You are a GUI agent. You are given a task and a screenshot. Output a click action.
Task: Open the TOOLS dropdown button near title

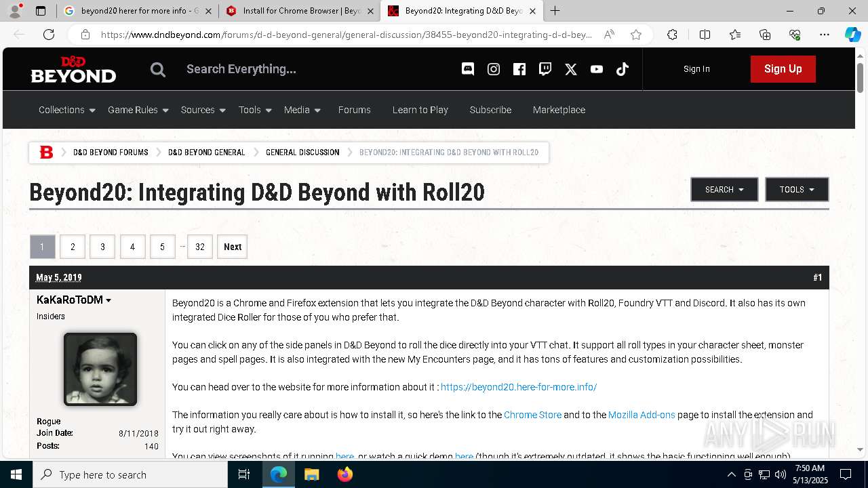click(797, 190)
